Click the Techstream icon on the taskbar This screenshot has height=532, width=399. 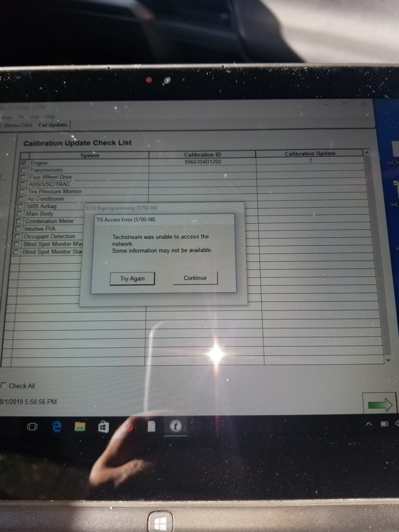(x=175, y=426)
